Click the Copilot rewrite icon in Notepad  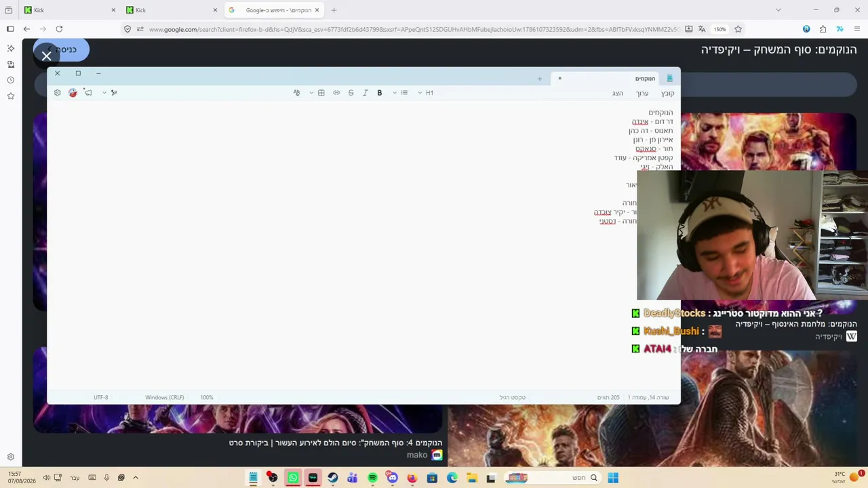pyautogui.click(x=114, y=93)
